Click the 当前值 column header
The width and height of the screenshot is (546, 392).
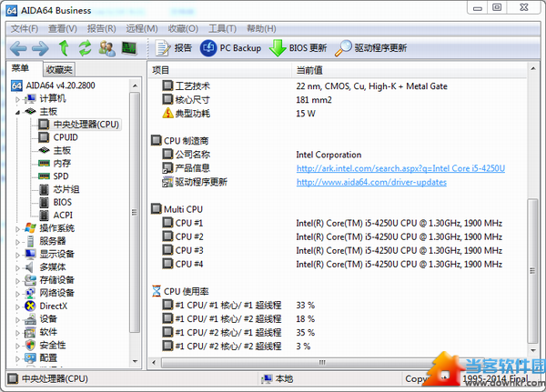409,71
